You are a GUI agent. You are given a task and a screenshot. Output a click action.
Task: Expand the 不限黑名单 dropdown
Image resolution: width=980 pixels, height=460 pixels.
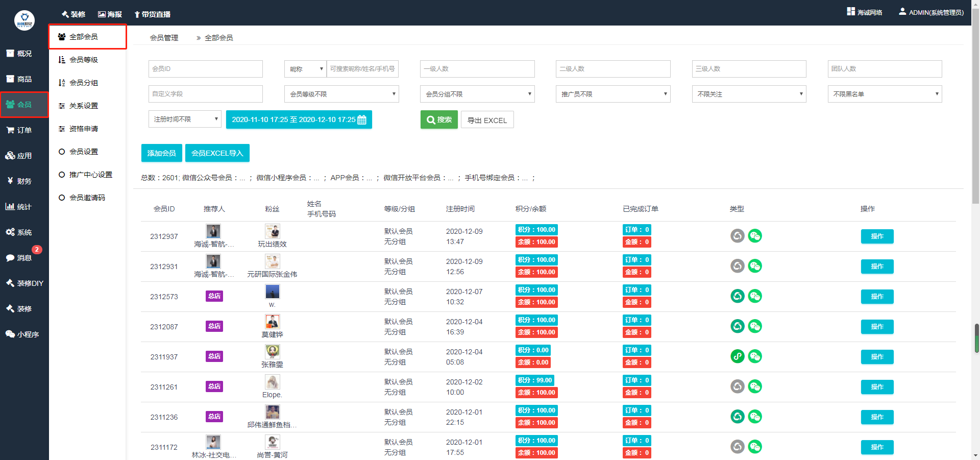click(884, 94)
